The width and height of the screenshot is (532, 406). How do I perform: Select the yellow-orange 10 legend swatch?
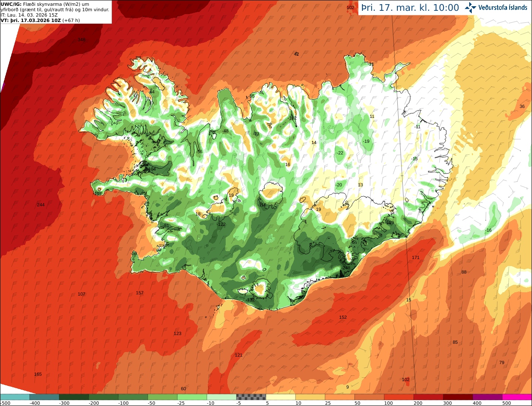(310, 397)
